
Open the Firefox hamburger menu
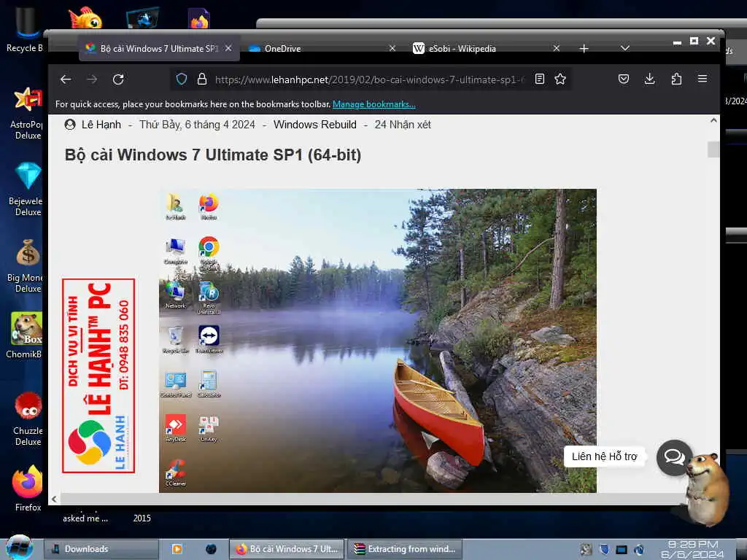point(703,79)
